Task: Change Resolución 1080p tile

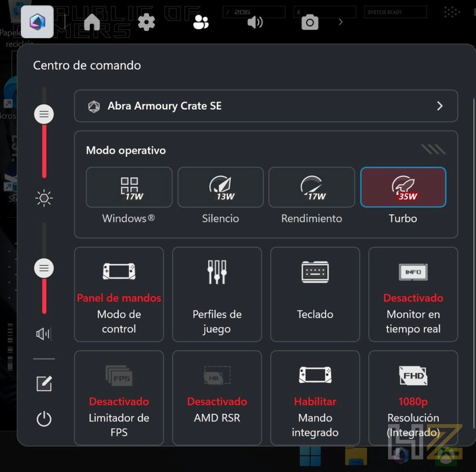Action: click(x=413, y=398)
